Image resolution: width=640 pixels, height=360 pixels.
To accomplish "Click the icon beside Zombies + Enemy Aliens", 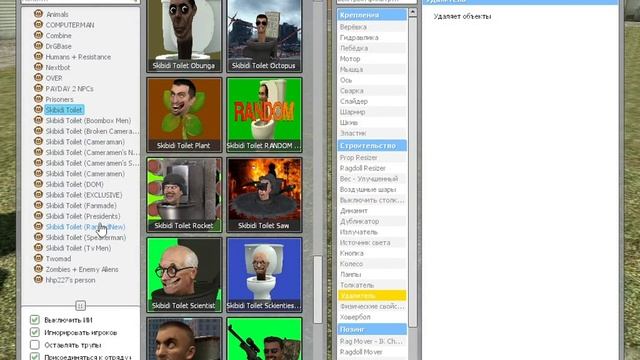I will tap(38, 269).
